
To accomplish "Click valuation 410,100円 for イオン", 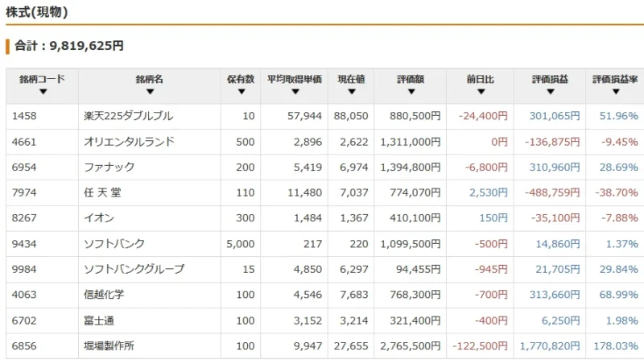I will [x=415, y=218].
